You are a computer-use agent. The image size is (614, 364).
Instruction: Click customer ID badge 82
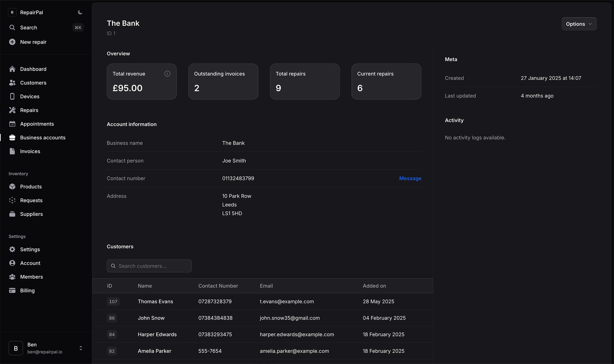point(112,351)
